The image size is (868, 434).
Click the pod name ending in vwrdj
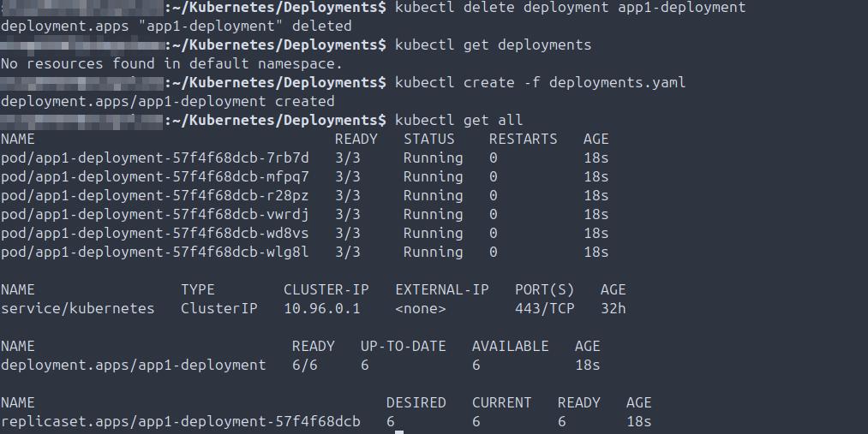tap(155, 214)
